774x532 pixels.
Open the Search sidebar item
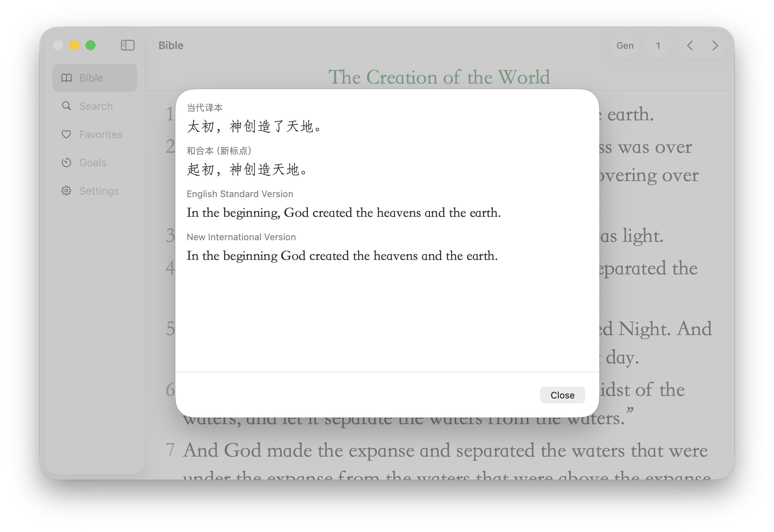[95, 106]
